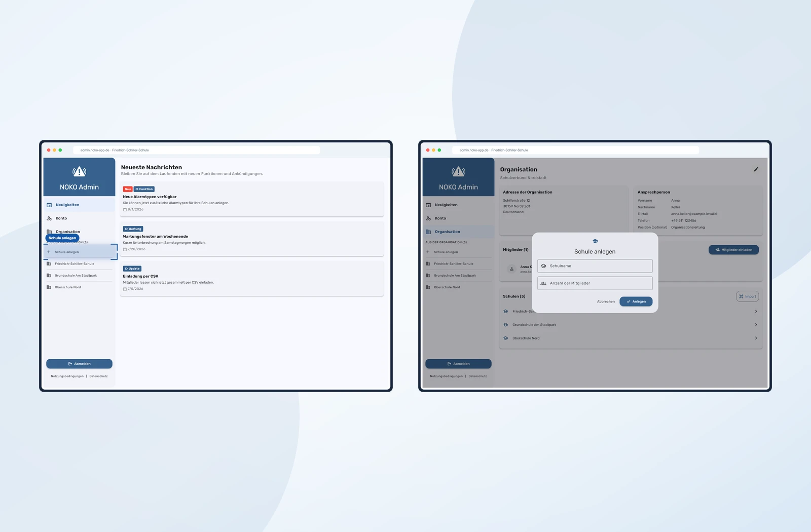Click calendar icon beside date 8/1/2026
This screenshot has width=811, height=532.
pos(125,210)
